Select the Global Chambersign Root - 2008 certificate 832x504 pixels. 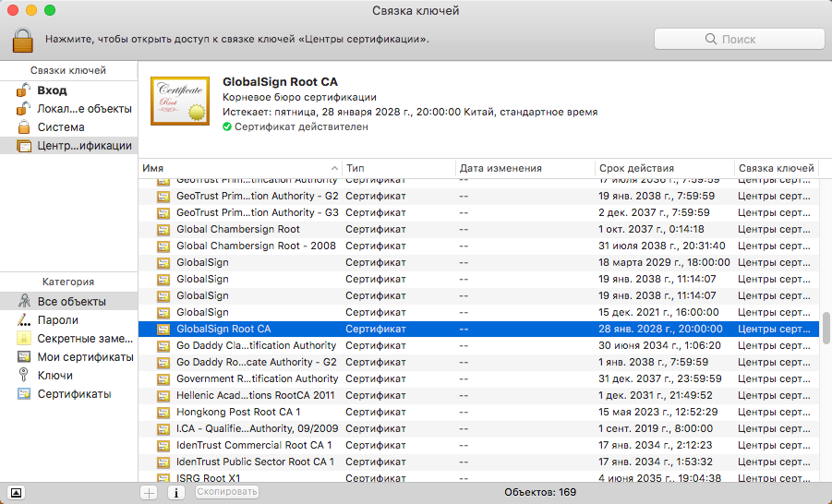478,246
